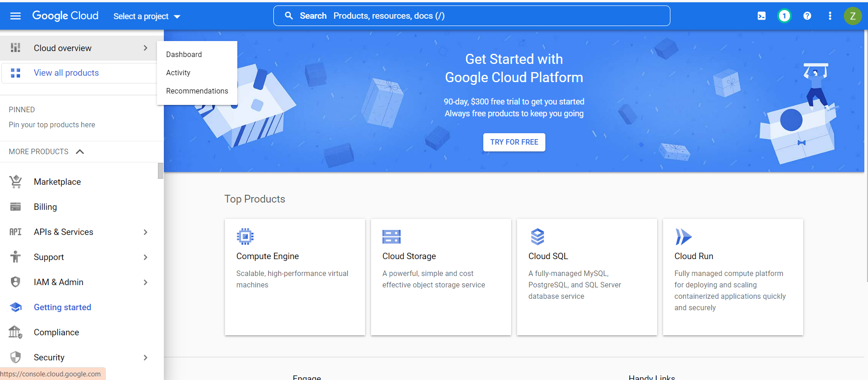The height and width of the screenshot is (380, 868).
Task: Click the Marketplace cart icon
Action: click(x=16, y=182)
